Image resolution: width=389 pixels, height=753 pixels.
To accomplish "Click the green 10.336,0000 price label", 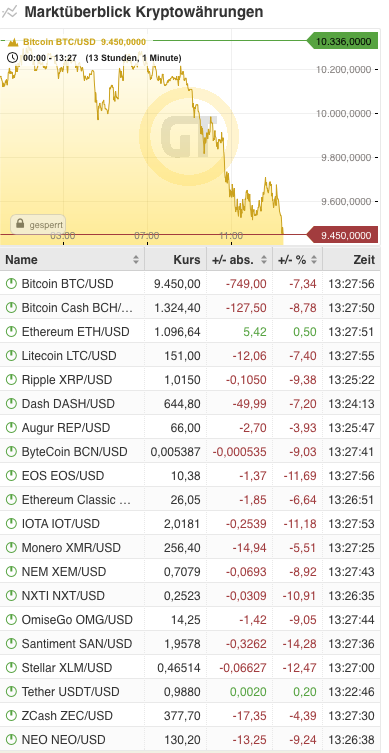I will tap(342, 41).
